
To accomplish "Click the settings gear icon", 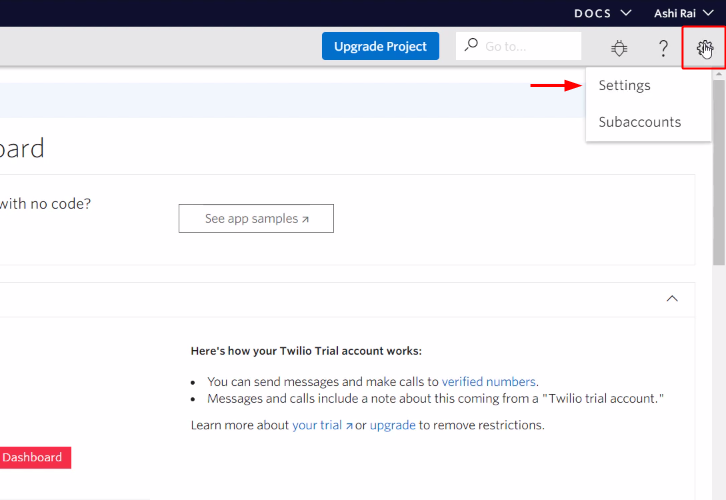I will pyautogui.click(x=704, y=48).
